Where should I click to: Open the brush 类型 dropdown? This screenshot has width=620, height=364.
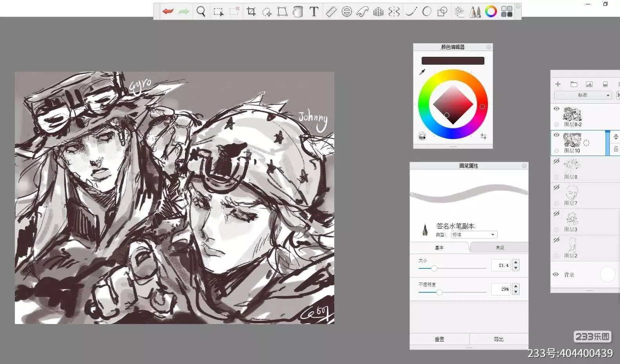(474, 235)
